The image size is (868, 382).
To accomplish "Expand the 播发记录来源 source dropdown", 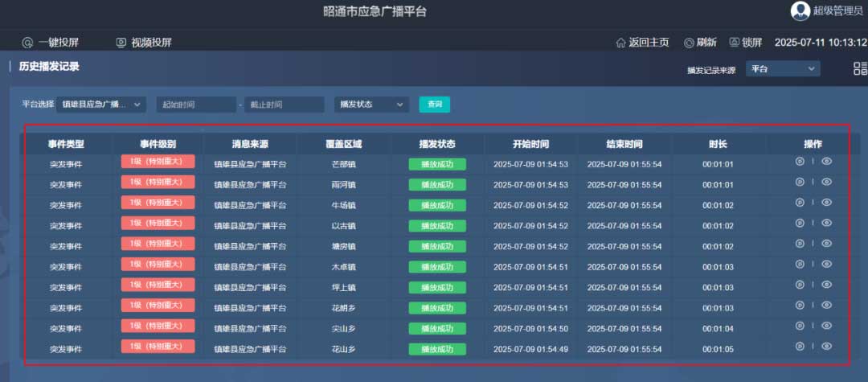I will 783,69.
